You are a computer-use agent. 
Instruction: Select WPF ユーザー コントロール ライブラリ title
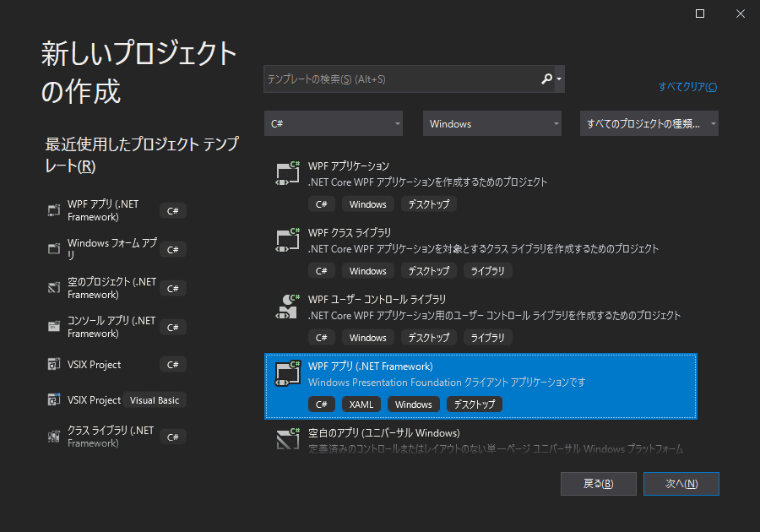tap(377, 300)
